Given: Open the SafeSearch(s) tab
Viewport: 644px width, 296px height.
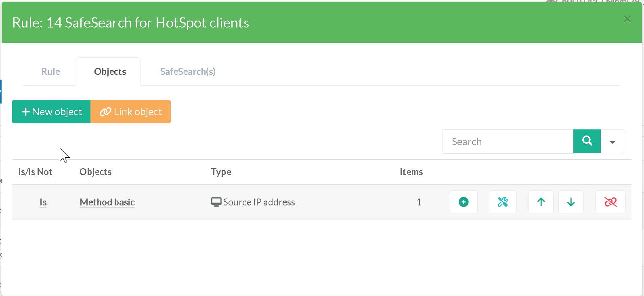Looking at the screenshot, I should click(x=188, y=72).
